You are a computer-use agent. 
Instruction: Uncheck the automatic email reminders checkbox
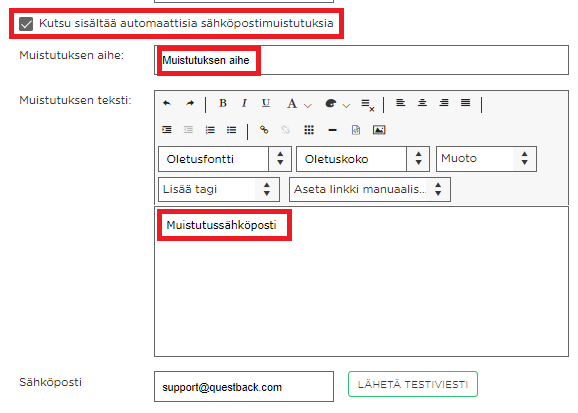tap(26, 24)
